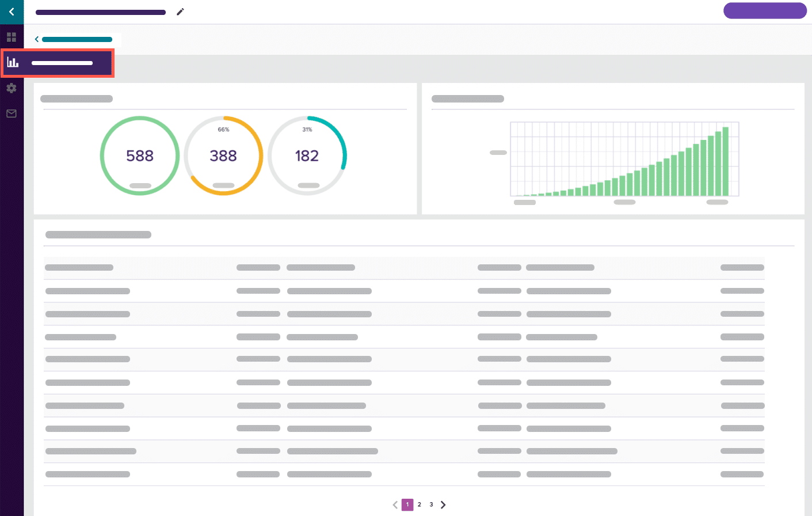Go to the previous page with the left chevron
This screenshot has height=516, width=812.
(395, 504)
